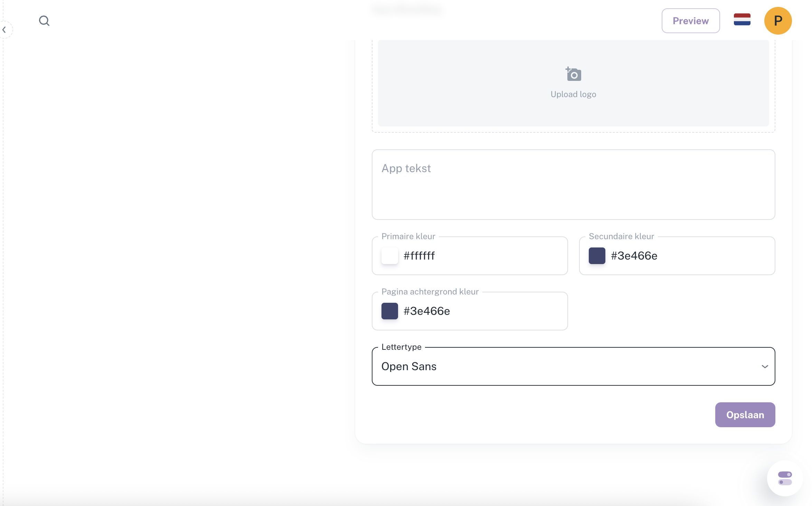Click the Lettertype field label
The width and height of the screenshot is (812, 506).
tap(401, 347)
